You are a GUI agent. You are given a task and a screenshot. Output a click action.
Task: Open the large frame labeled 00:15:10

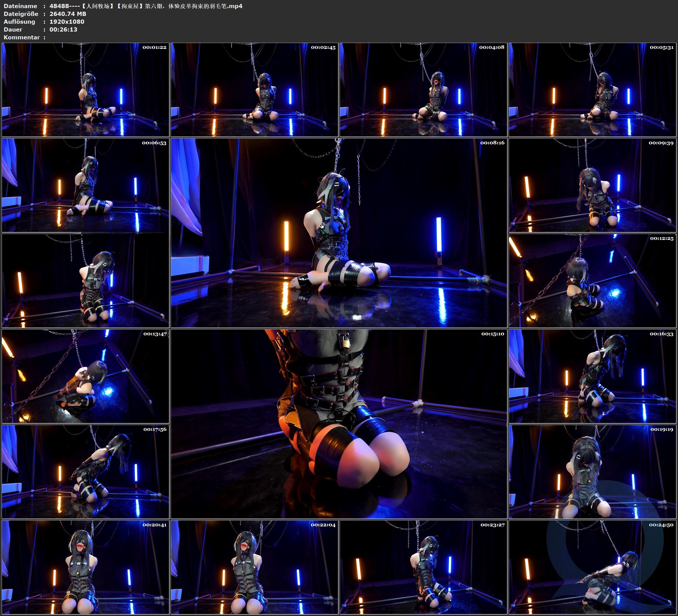click(339, 424)
